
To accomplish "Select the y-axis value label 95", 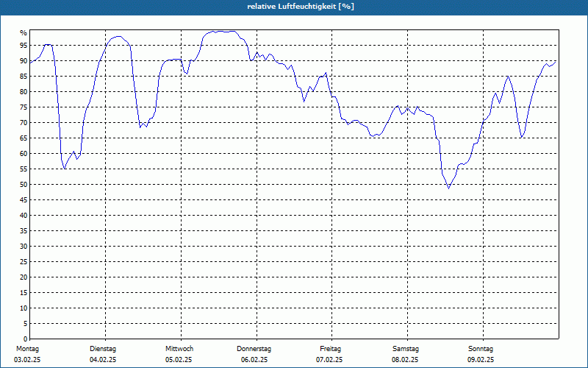I will tap(24, 46).
